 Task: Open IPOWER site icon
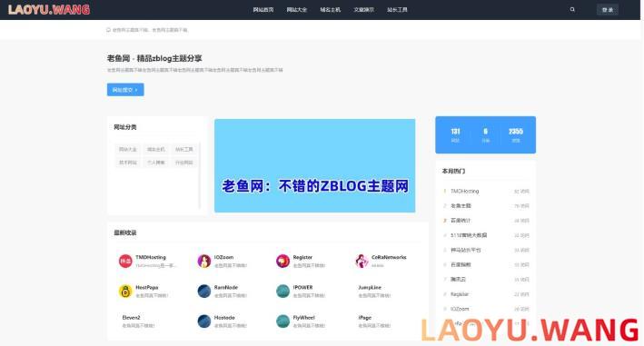tap(282, 291)
